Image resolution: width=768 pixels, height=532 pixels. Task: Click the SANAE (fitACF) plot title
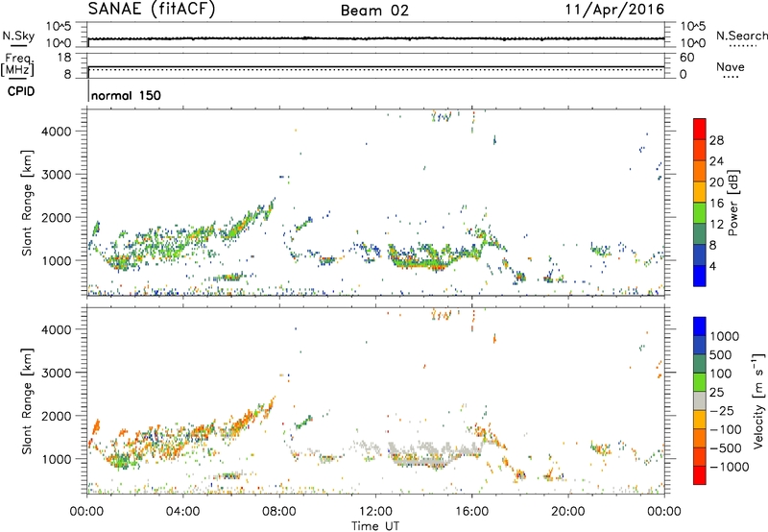[x=152, y=9]
